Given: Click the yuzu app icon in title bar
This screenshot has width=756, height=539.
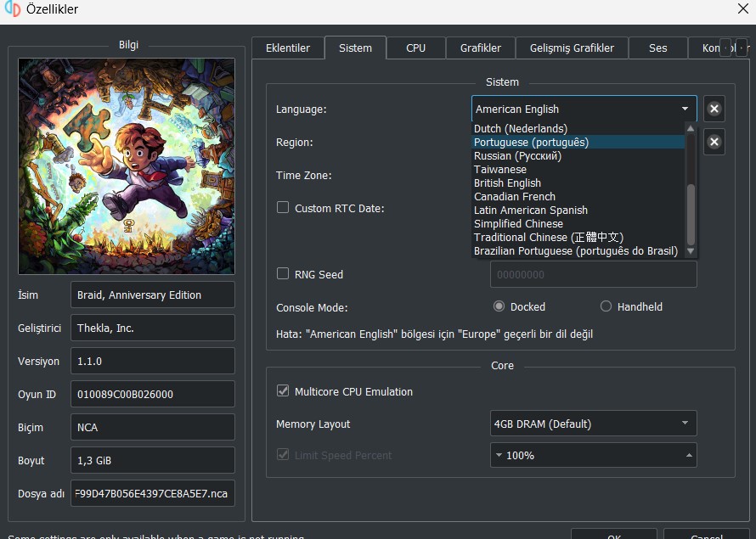Looking at the screenshot, I should (13, 10).
